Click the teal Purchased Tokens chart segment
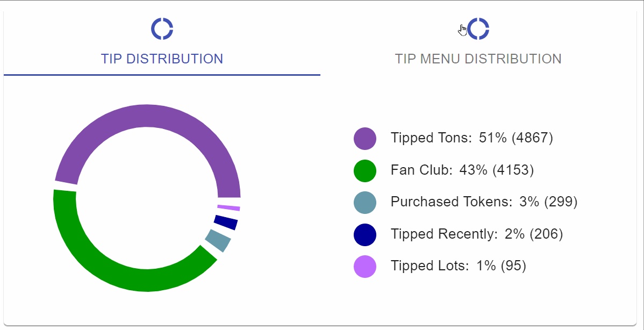This screenshot has width=644, height=330. pos(218,240)
